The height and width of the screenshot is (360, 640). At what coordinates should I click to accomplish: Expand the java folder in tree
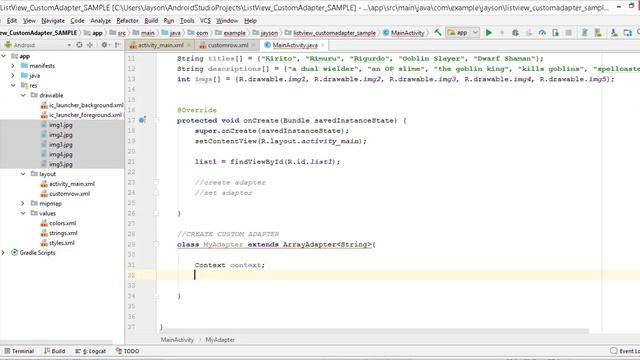pos(13,76)
